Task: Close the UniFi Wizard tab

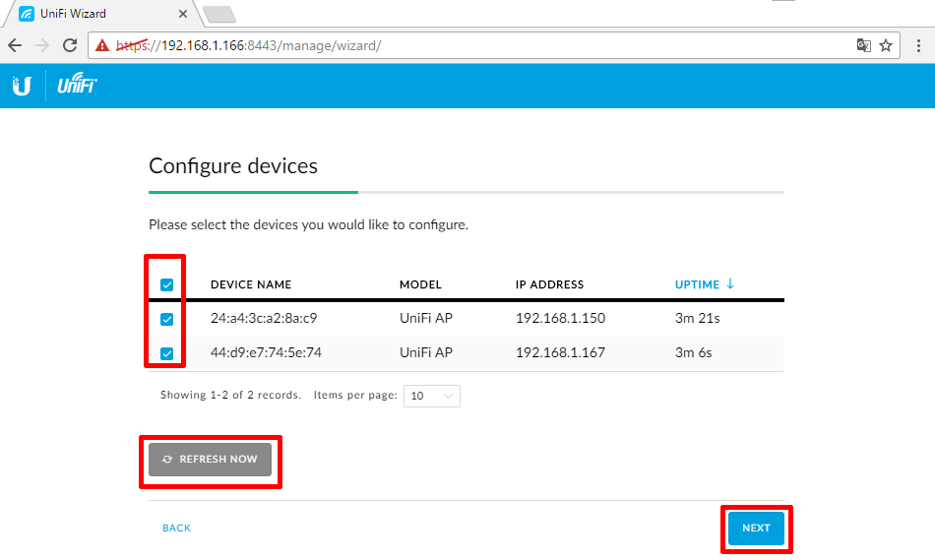Action: coord(182,13)
